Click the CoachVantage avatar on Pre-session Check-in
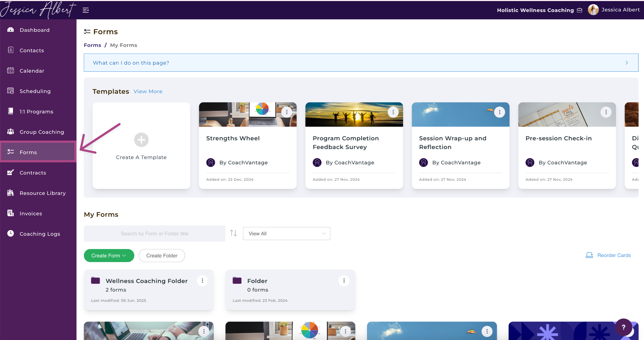The image size is (644, 340). (x=530, y=162)
